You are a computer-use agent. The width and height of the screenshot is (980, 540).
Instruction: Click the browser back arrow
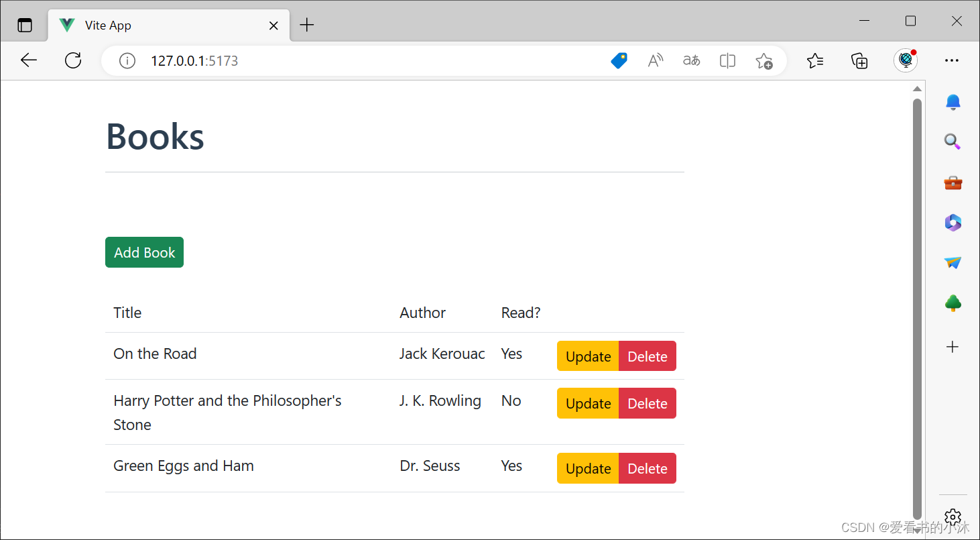pyautogui.click(x=29, y=60)
